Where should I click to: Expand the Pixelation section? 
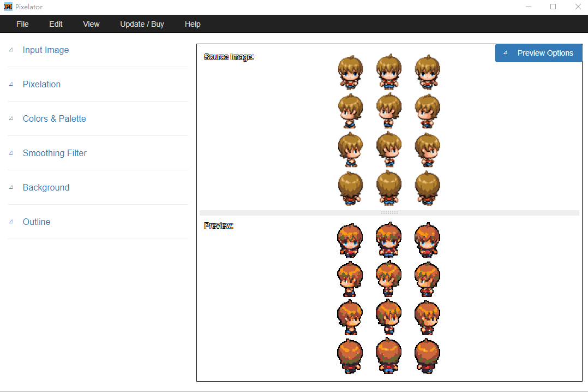41,84
